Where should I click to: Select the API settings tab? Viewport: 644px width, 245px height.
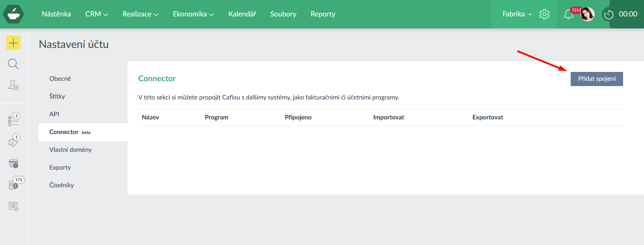pos(54,114)
